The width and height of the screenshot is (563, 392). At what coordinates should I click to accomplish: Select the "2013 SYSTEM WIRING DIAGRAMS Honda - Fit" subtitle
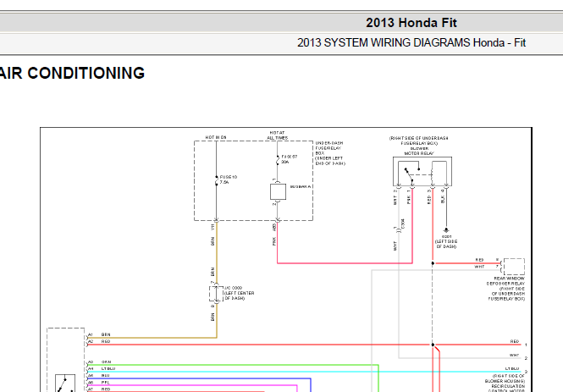[x=411, y=42]
